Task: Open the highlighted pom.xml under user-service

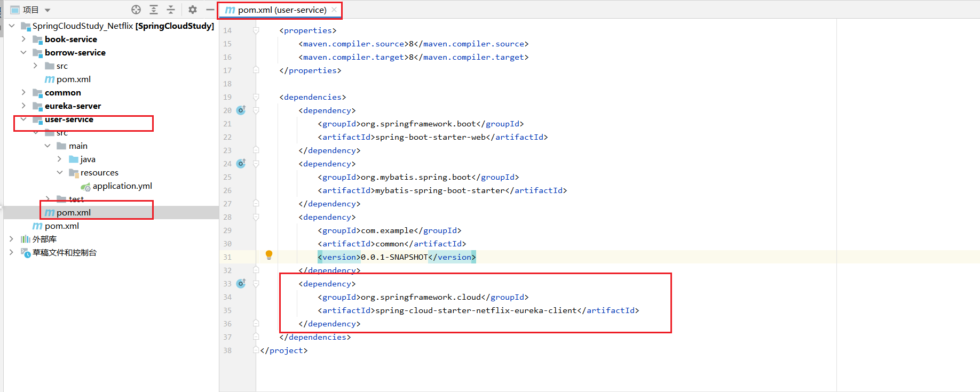Action: [74, 212]
